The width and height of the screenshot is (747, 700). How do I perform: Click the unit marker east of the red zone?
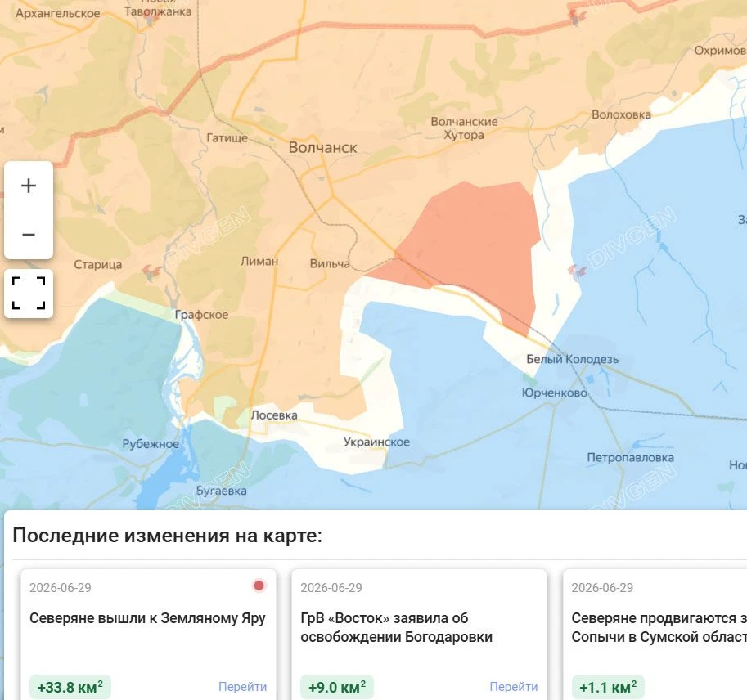(578, 271)
